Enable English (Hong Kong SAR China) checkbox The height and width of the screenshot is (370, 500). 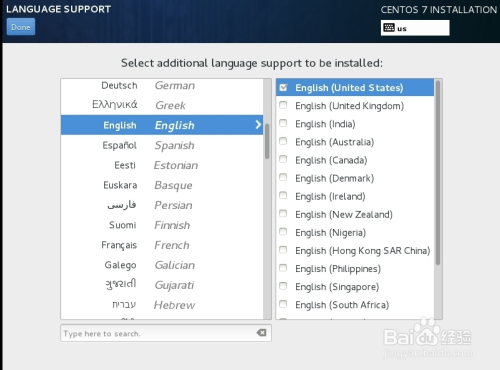coord(283,250)
